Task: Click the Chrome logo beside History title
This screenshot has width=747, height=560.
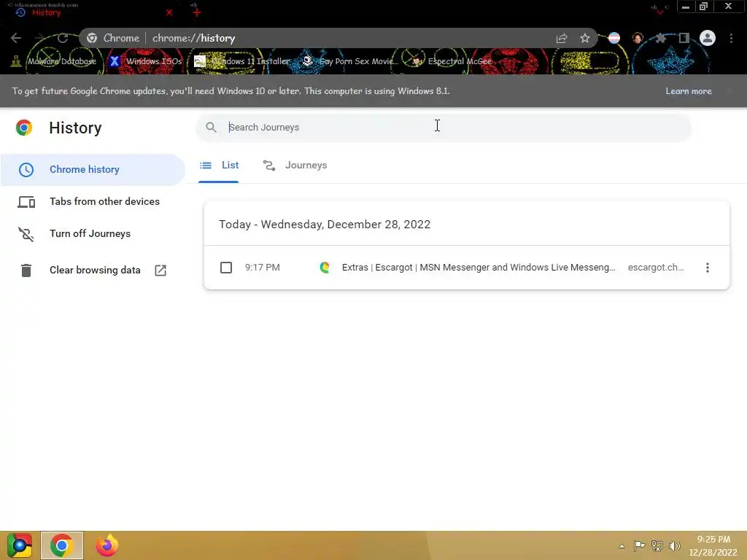Action: click(x=24, y=128)
